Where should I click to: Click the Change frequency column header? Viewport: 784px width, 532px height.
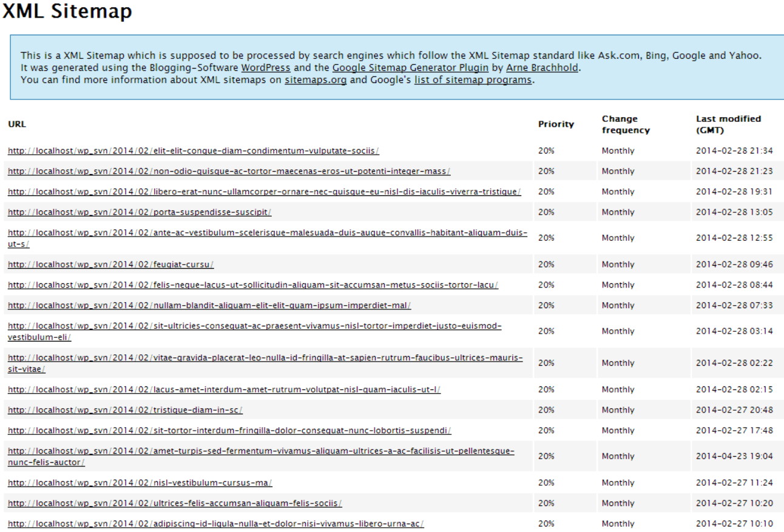(x=626, y=124)
